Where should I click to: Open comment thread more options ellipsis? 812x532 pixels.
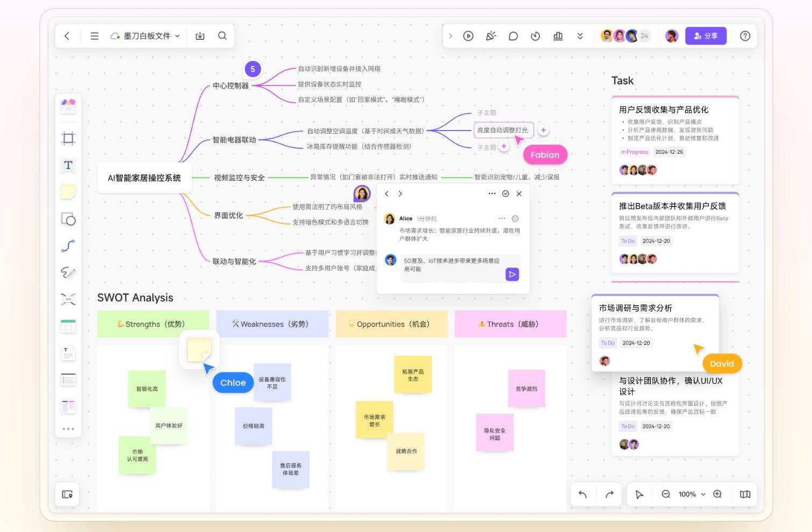[492, 194]
